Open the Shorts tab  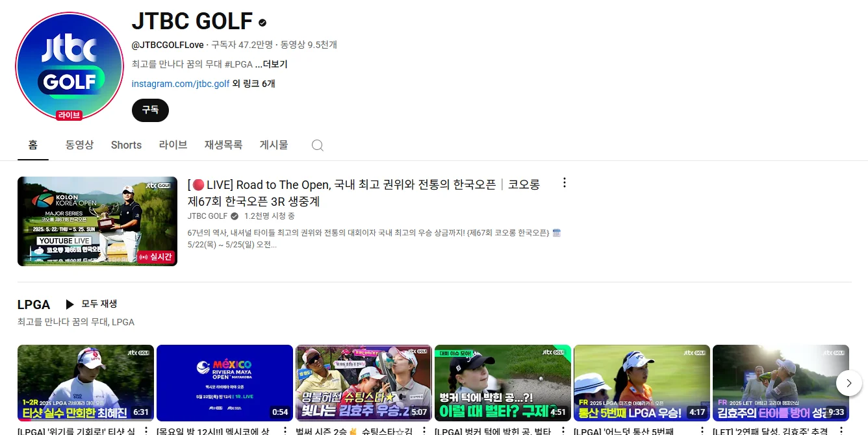point(126,145)
